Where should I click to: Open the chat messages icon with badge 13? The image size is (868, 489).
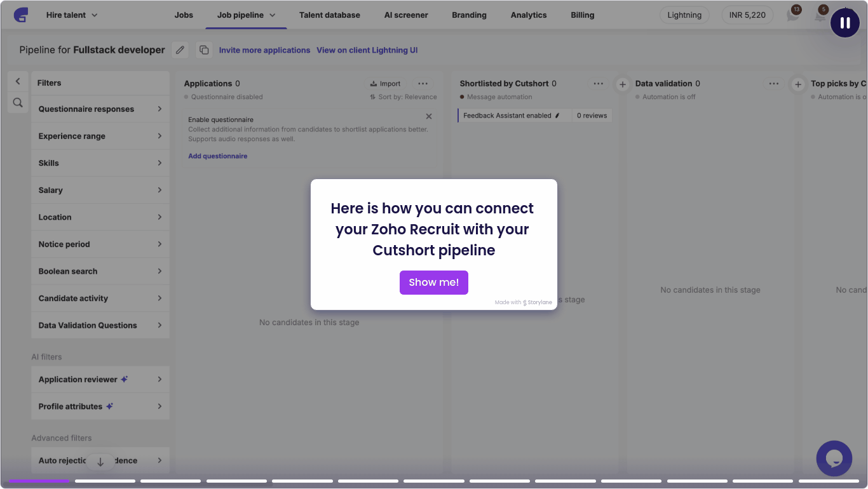pos(793,15)
